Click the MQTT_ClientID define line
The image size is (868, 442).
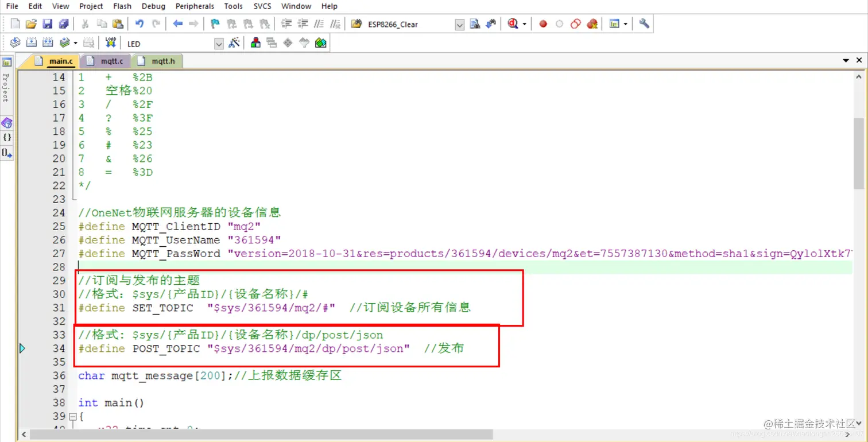click(x=170, y=226)
